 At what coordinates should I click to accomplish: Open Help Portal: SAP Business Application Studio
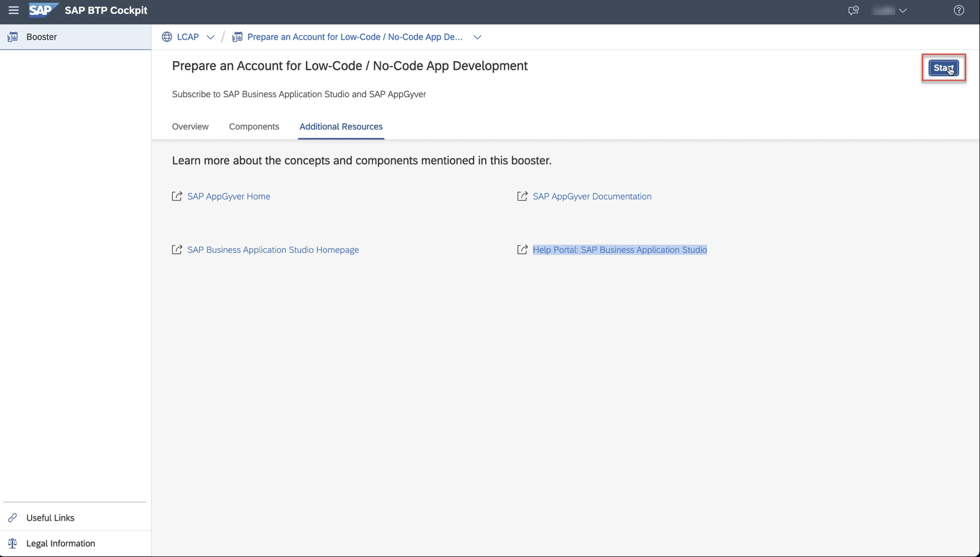[620, 250]
